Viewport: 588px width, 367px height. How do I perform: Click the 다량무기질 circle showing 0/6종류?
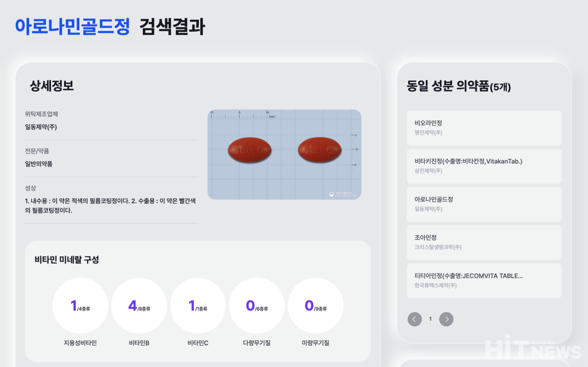(257, 305)
